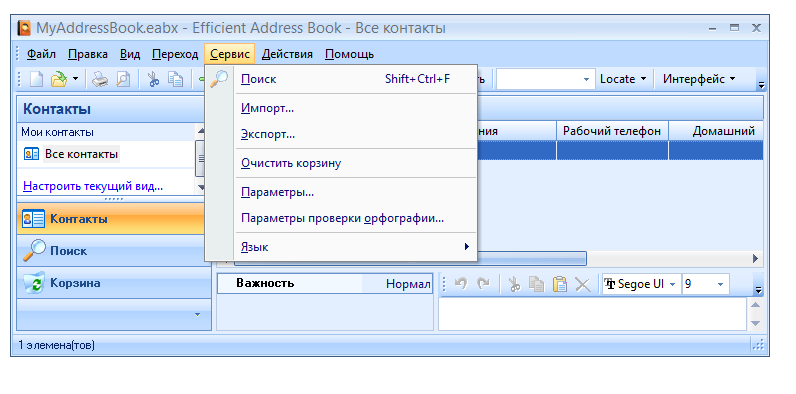Choose Экспорт... in the Сервис menu
This screenshot has width=796, height=394.
[x=341, y=135]
